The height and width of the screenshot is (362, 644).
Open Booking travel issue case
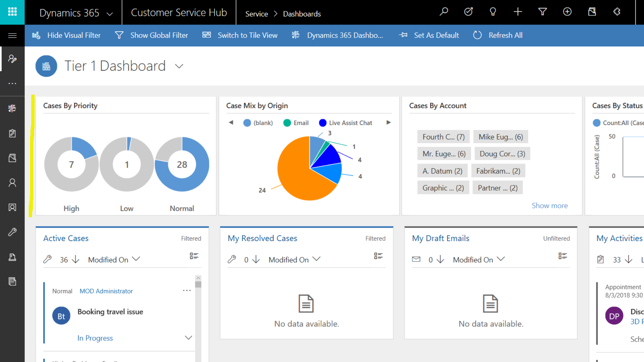(x=110, y=312)
